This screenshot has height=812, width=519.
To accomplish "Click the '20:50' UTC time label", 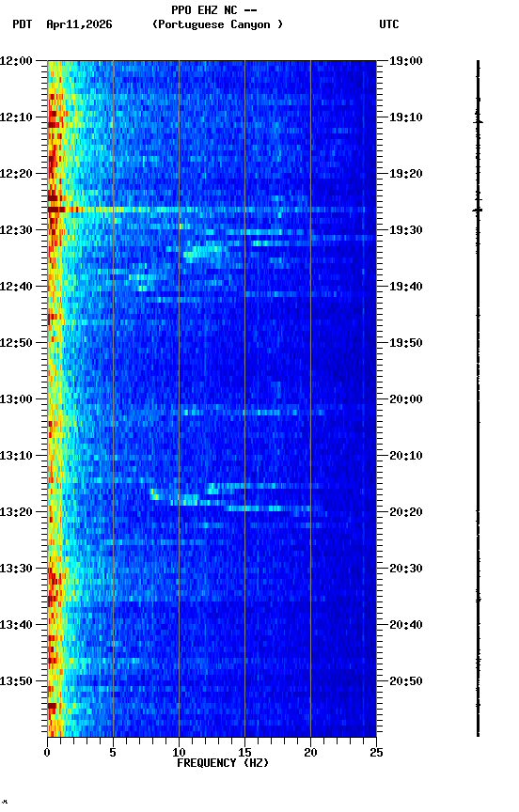I will pos(406,681).
